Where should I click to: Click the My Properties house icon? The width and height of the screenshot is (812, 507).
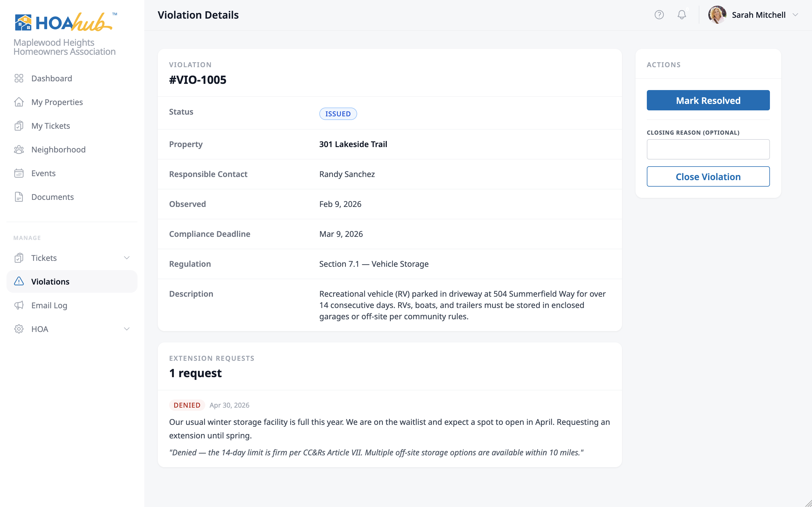coord(19,102)
